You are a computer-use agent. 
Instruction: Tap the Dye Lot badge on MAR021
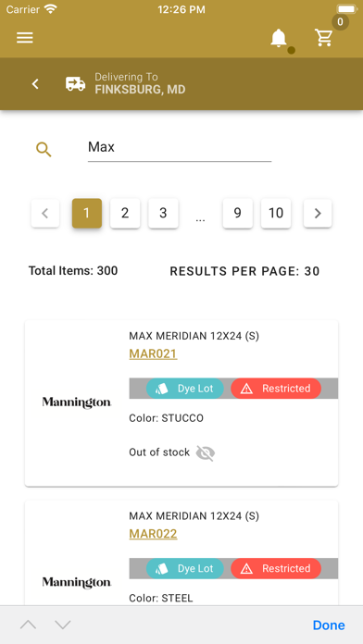tap(185, 389)
